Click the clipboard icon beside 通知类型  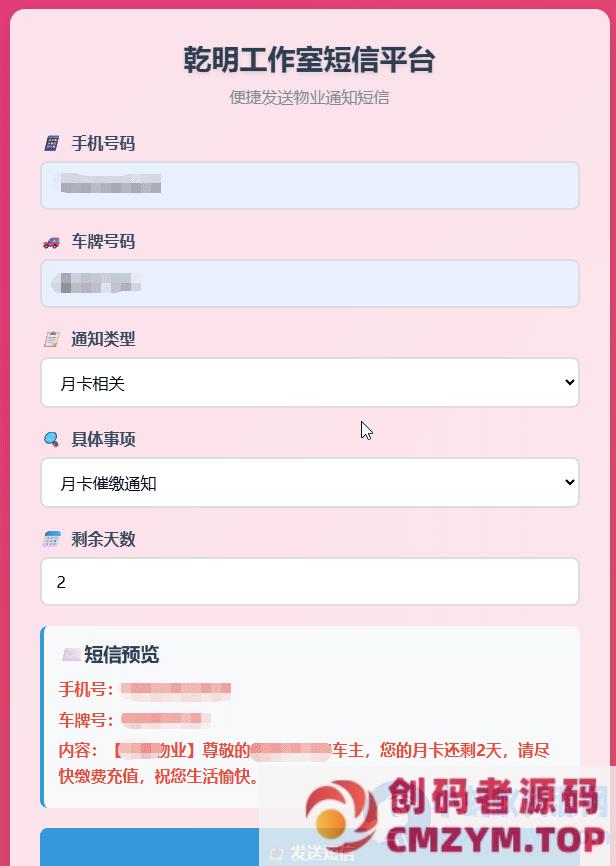pos(51,340)
